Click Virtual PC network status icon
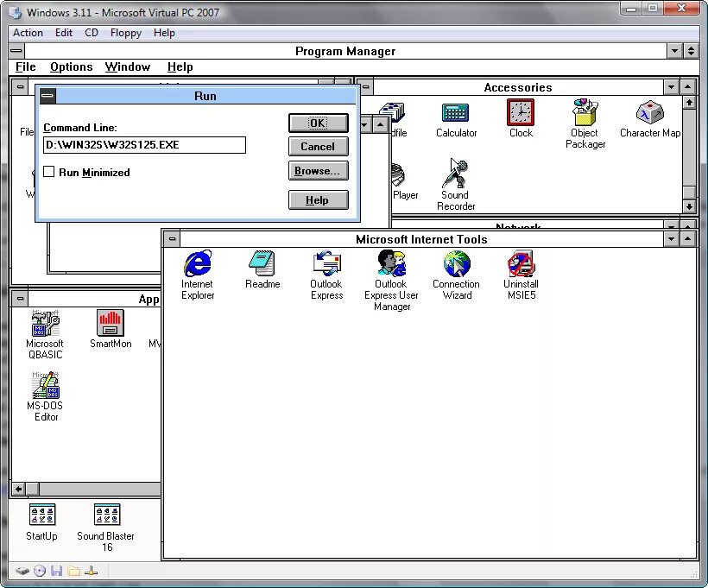The height and width of the screenshot is (588, 708). [x=91, y=572]
